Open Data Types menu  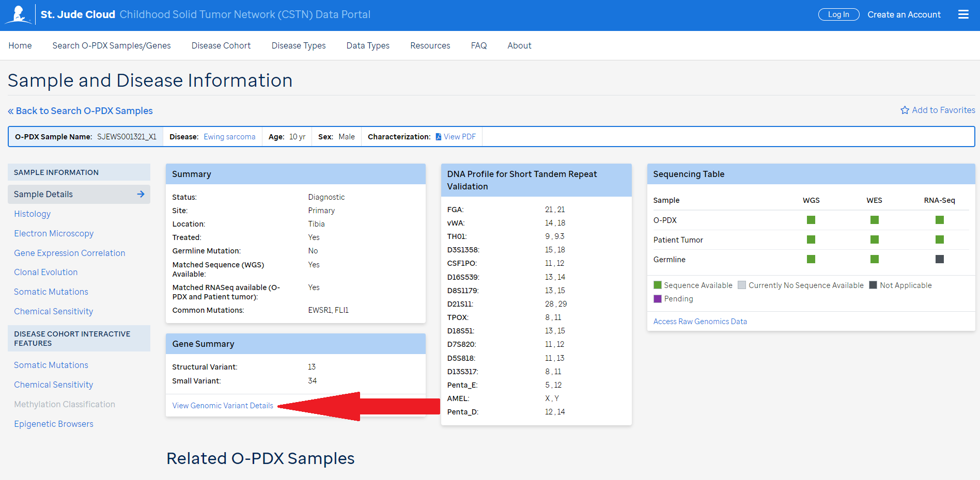[x=368, y=45]
